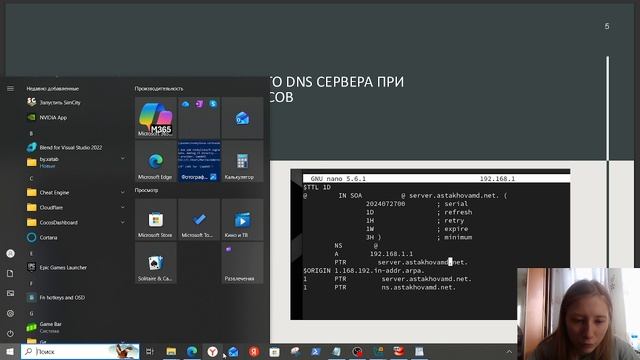This screenshot has width=640, height=360.
Task: Jump to letter F section header
Action: click(x=31, y=283)
